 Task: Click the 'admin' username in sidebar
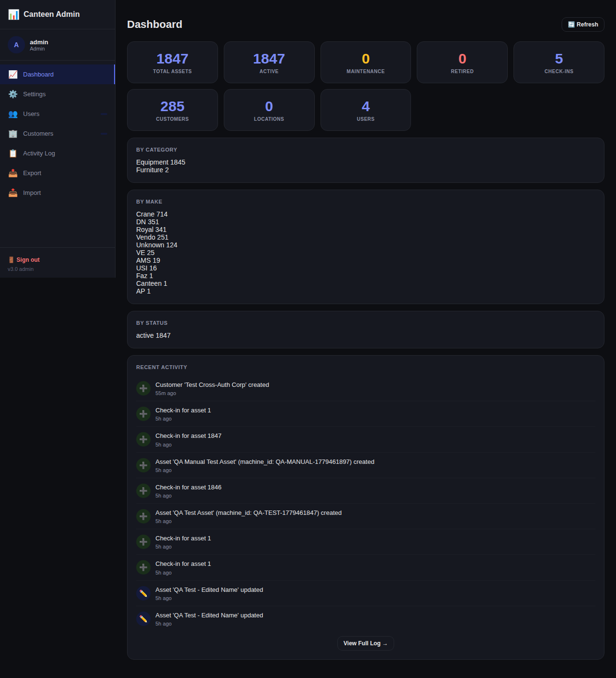(x=39, y=42)
